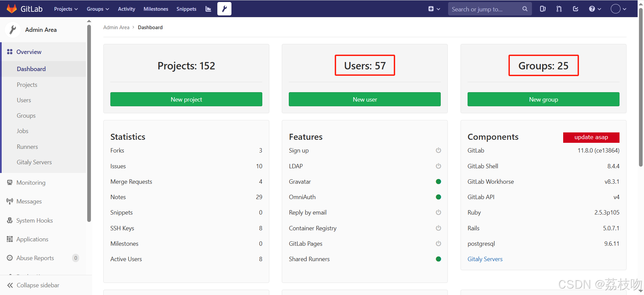Click the Admin Area wrench icon in navbar
Screen dimensions: 644x295
click(224, 9)
